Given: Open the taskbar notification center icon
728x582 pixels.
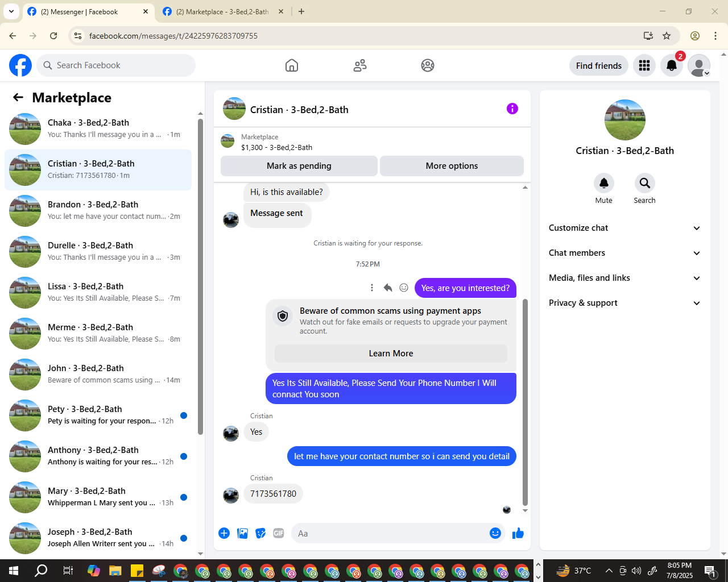Looking at the screenshot, I should click(710, 571).
